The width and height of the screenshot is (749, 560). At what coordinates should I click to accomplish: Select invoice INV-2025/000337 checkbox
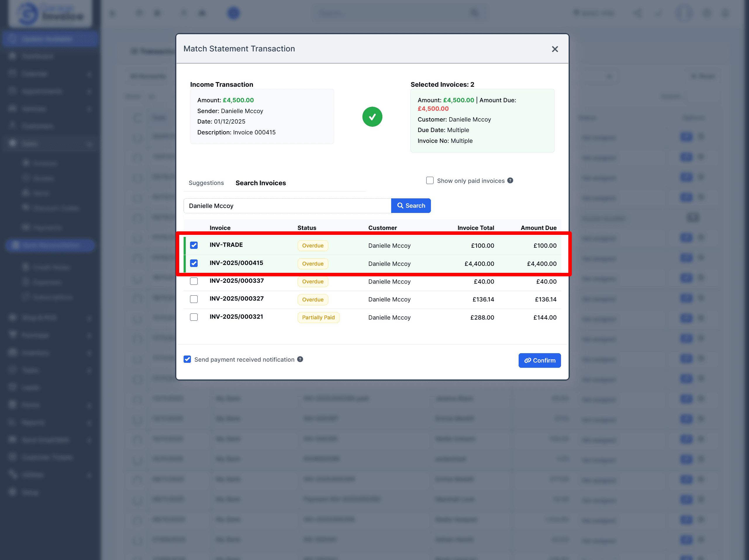194,281
